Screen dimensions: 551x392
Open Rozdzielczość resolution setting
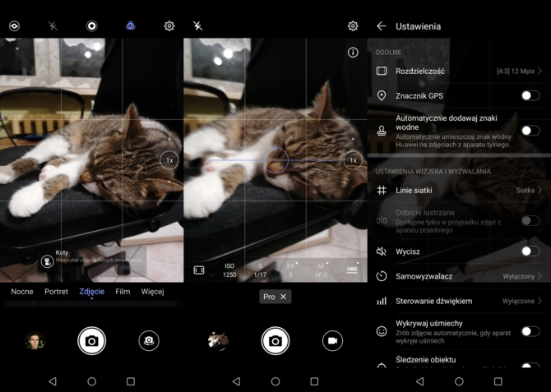click(x=459, y=71)
